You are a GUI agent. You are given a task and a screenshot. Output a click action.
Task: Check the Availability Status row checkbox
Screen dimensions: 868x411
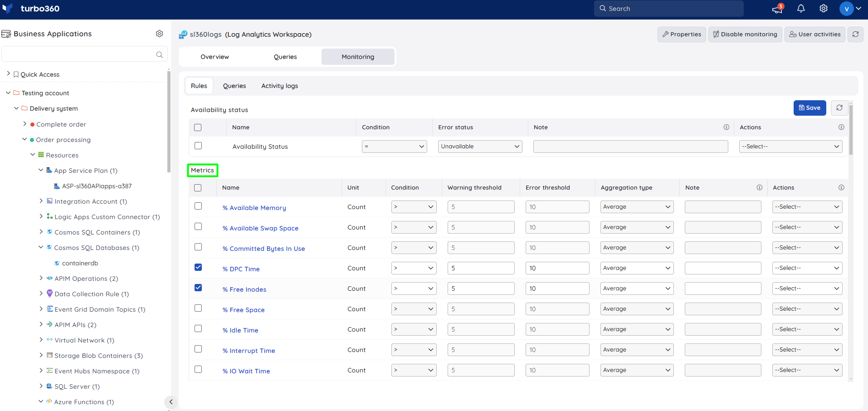click(x=198, y=146)
